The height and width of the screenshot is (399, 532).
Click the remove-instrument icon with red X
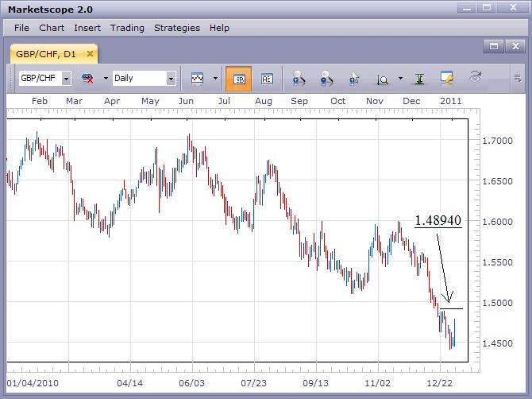(x=89, y=79)
